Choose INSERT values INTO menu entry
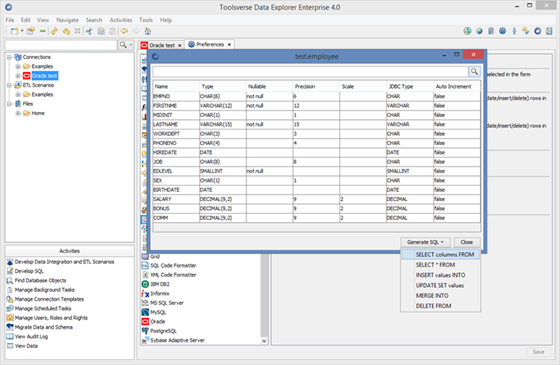The image size is (560, 365). pyautogui.click(x=440, y=275)
